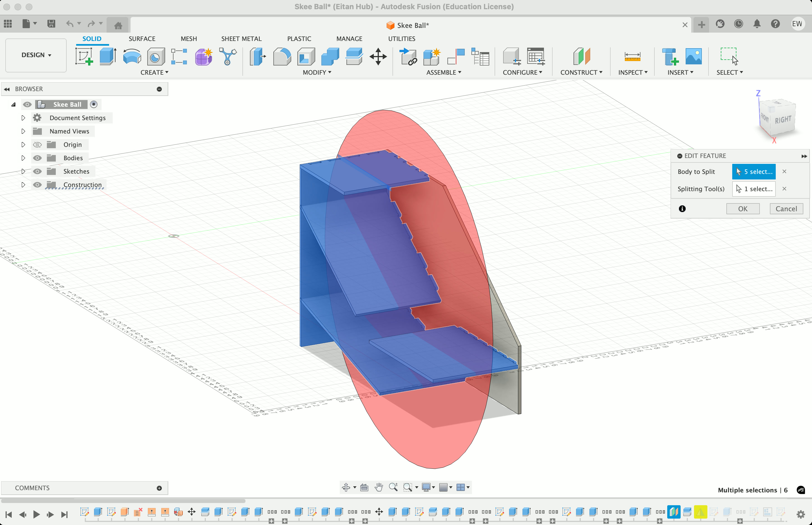Click Cancel in Edit Feature dialog
The image size is (812, 525).
coord(786,209)
